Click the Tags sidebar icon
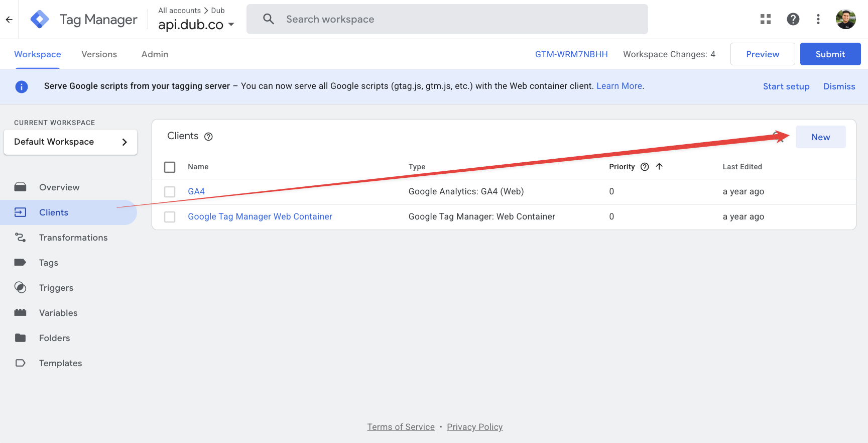This screenshot has width=868, height=443. (x=21, y=262)
